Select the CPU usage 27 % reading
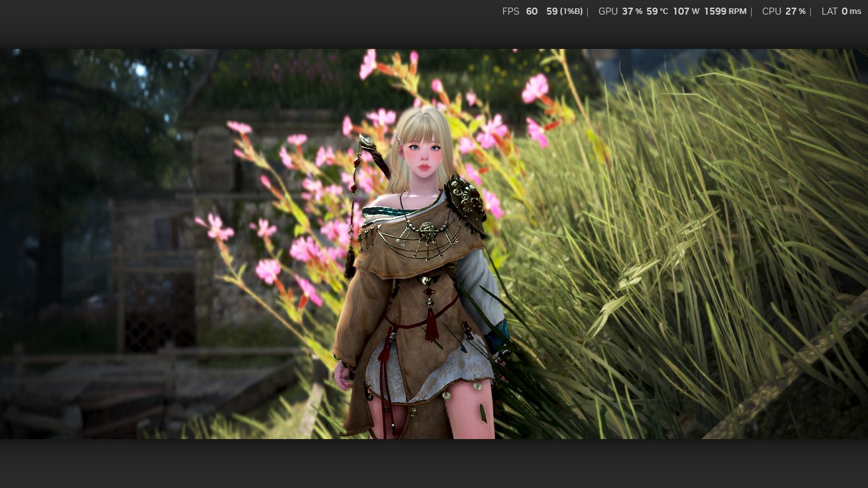This screenshot has height=488, width=868. [x=796, y=11]
